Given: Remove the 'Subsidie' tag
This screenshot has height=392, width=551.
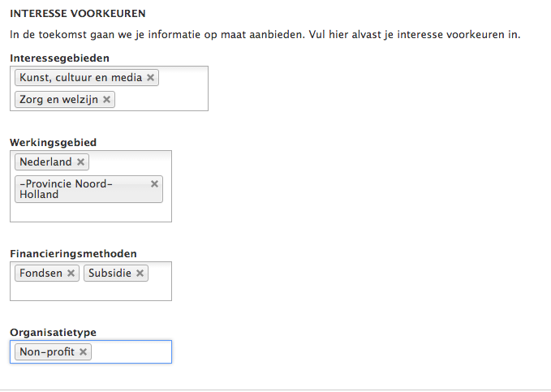Looking at the screenshot, I should pyautogui.click(x=140, y=273).
